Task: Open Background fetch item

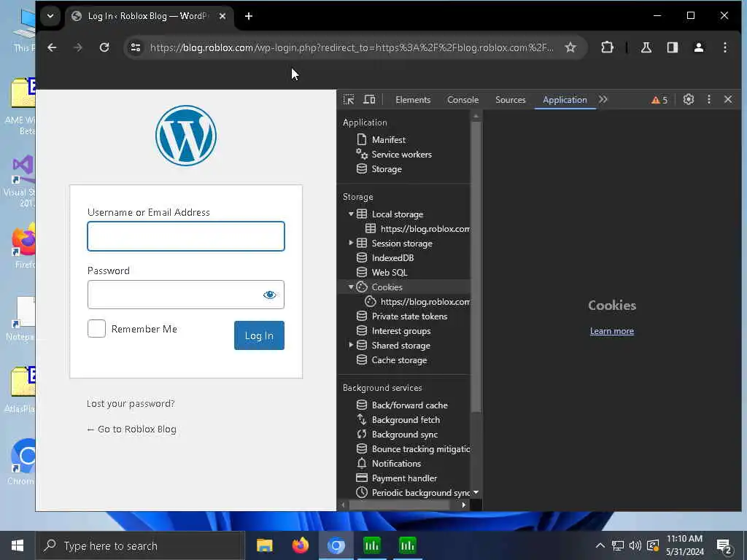Action: (406, 420)
